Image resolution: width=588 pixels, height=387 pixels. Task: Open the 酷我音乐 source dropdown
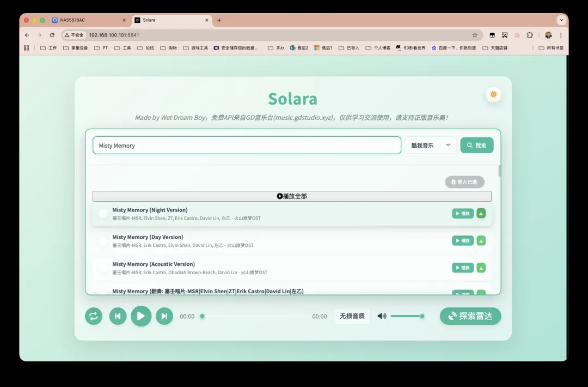pyautogui.click(x=430, y=146)
